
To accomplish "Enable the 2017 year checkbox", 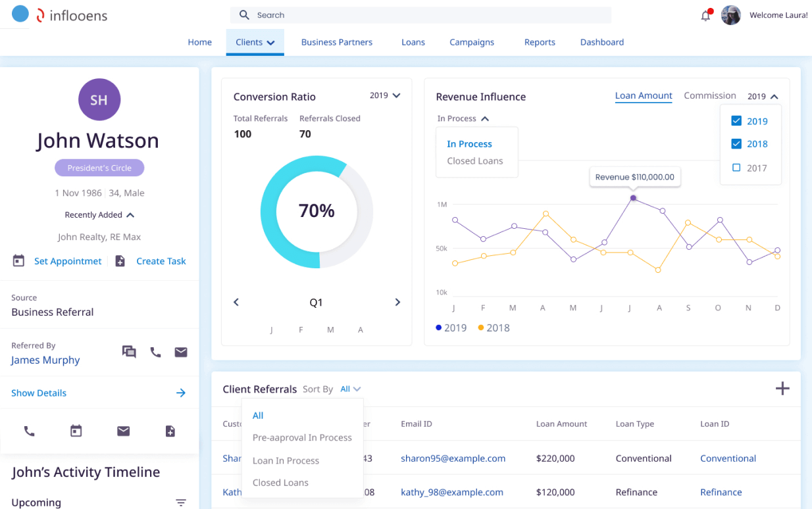I will [x=738, y=168].
